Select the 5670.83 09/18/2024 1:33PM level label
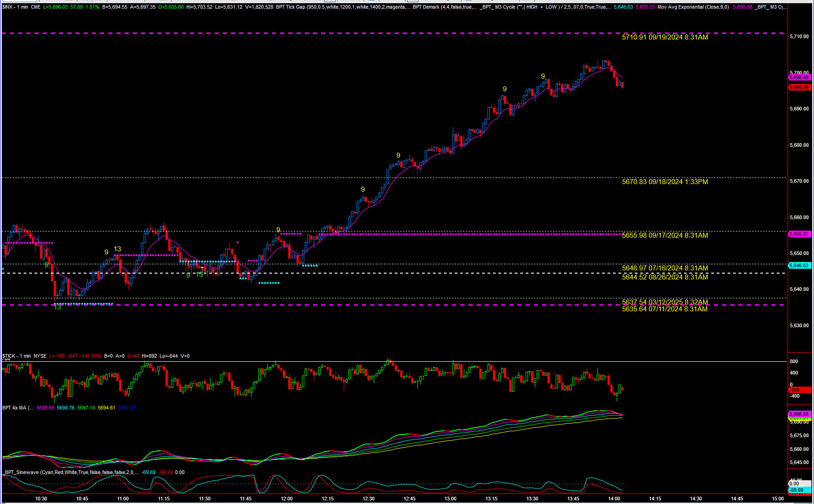The image size is (814, 504). [x=664, y=182]
